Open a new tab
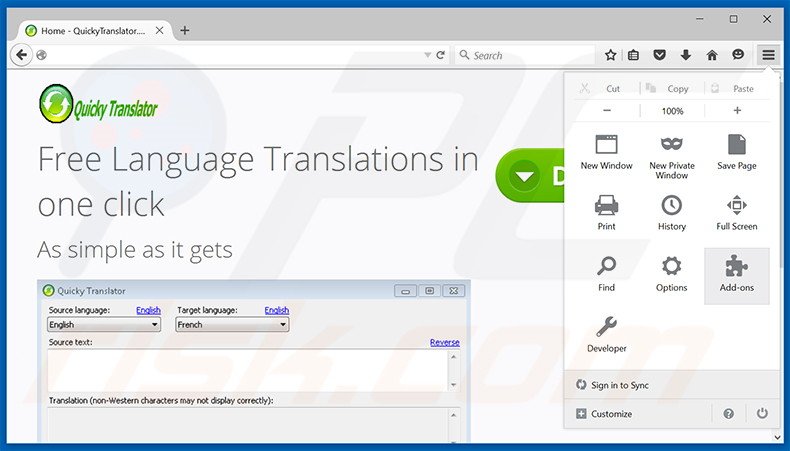Image resolution: width=790 pixels, height=451 pixels. pos(185,30)
